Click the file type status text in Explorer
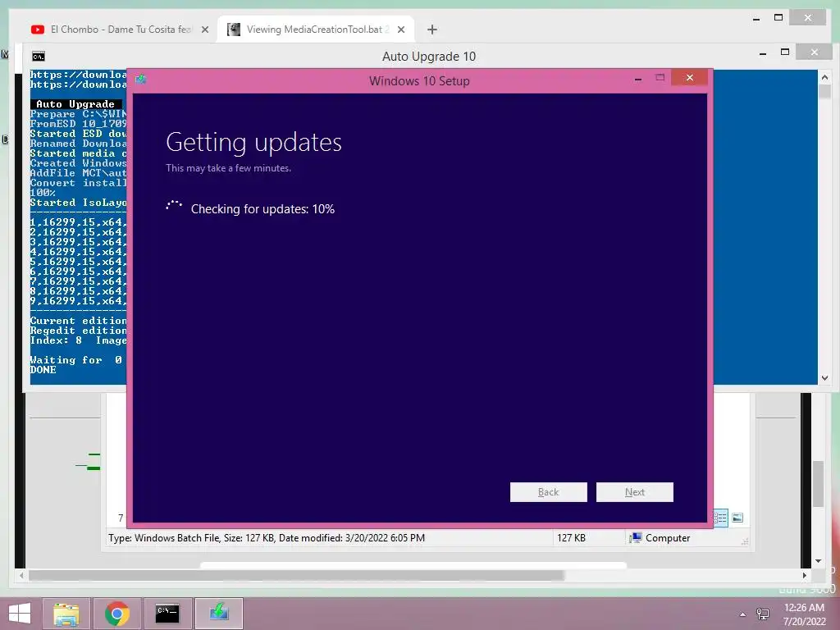840x630 pixels. pos(267,538)
